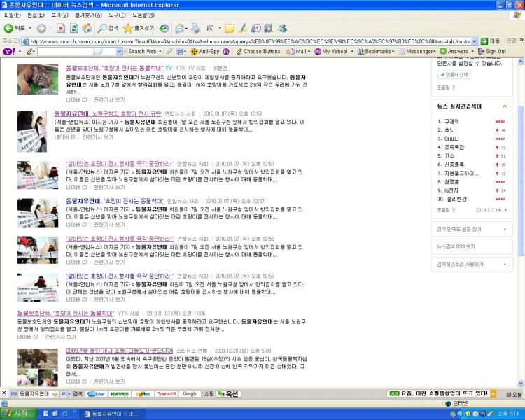Screen dimensions: 525x420
Task: Click Choose Buttons in Yahoo toolbar
Action: (258, 51)
